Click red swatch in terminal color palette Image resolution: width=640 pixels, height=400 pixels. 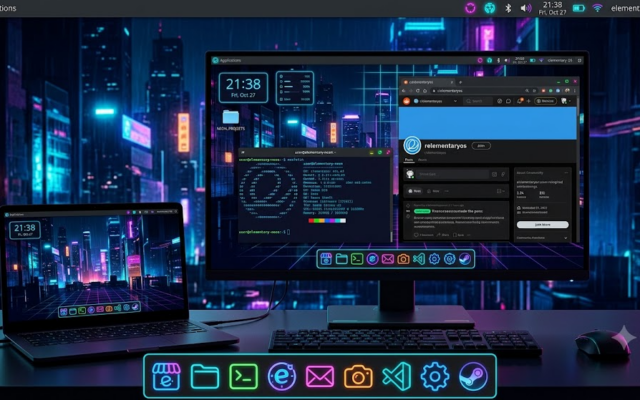[x=311, y=220]
